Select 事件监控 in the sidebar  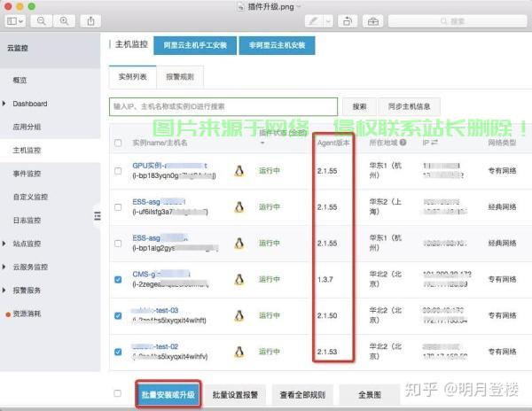click(x=27, y=174)
